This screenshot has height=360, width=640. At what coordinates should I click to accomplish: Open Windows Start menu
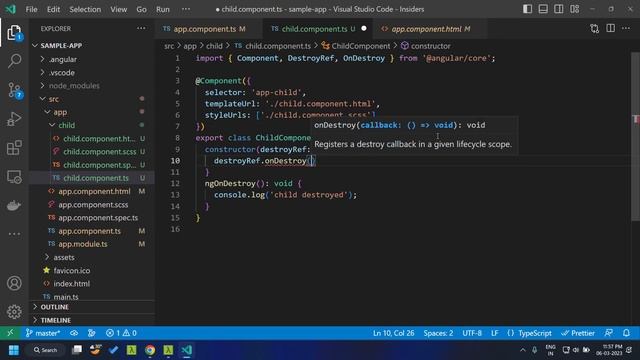pyautogui.click(x=14, y=350)
